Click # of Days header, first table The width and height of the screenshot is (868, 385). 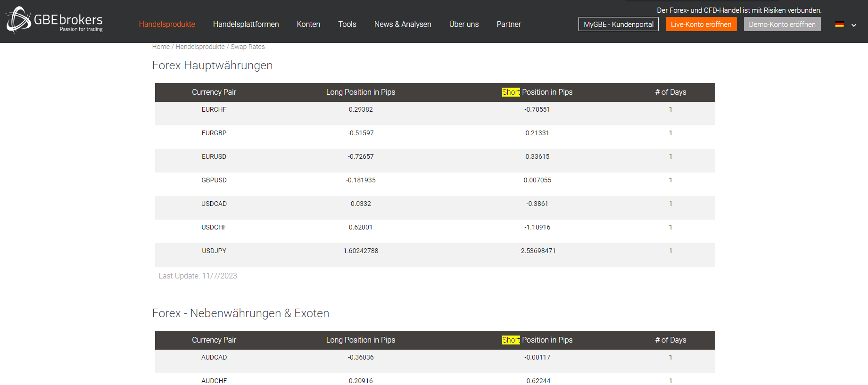click(x=670, y=92)
